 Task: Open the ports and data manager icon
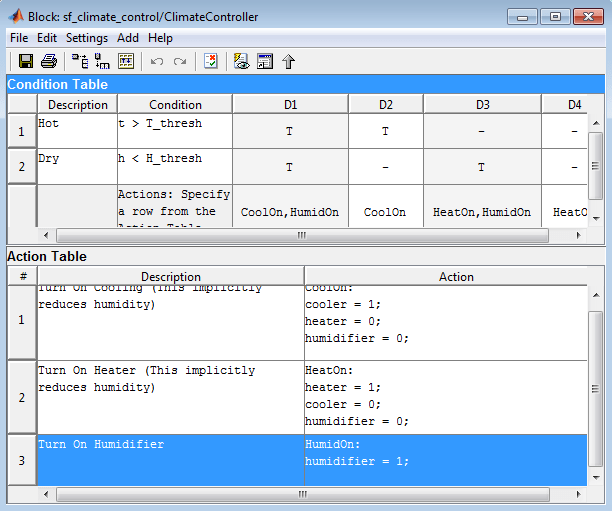point(265,61)
